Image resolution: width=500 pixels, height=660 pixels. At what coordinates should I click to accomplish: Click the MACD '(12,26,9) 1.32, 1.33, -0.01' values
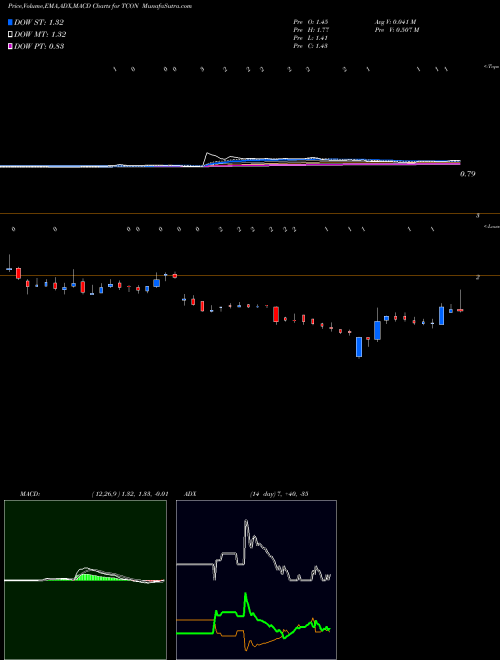pyautogui.click(x=130, y=494)
